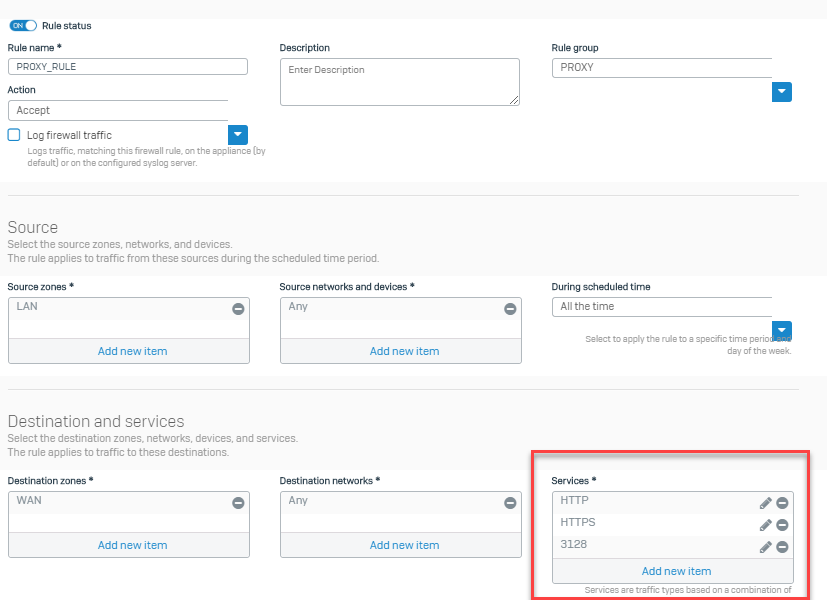Click the Rule name input field
The height and width of the screenshot is (600, 827).
click(127, 67)
